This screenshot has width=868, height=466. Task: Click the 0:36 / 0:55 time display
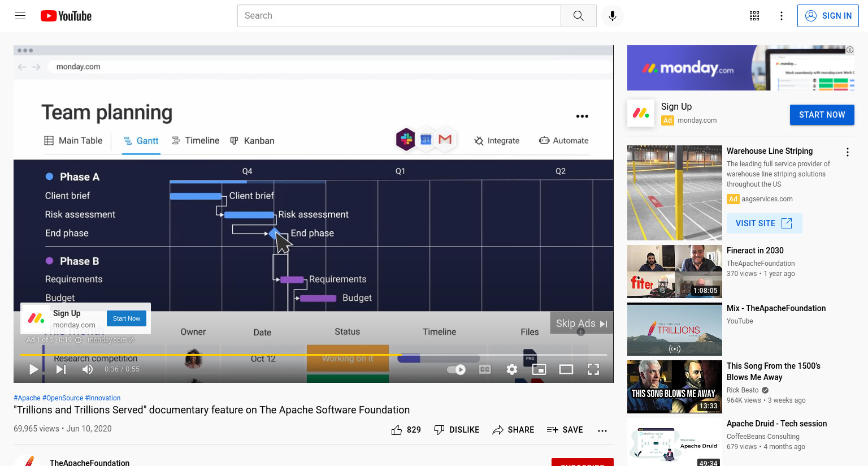coord(122,369)
